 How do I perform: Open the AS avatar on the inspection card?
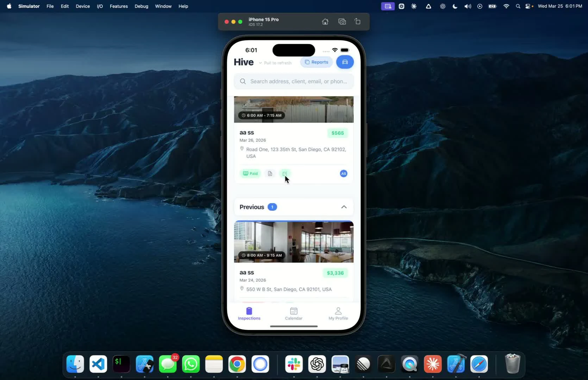point(343,173)
